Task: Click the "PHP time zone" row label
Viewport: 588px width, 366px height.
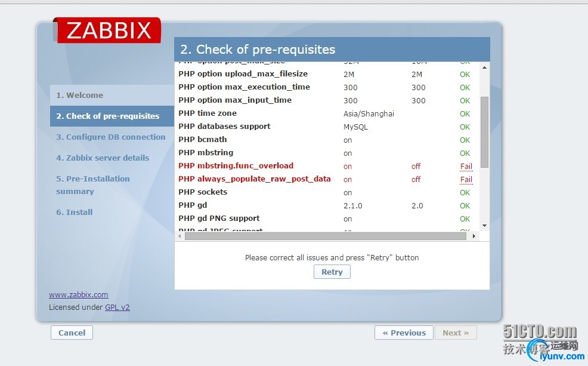Action: 208,113
